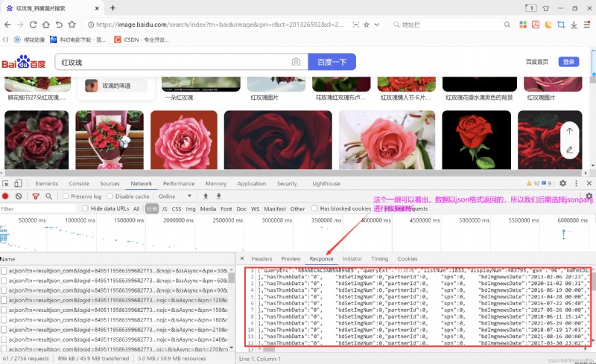The height and width of the screenshot is (364, 596).
Task: Filter requests by XHR type
Action: (x=152, y=208)
